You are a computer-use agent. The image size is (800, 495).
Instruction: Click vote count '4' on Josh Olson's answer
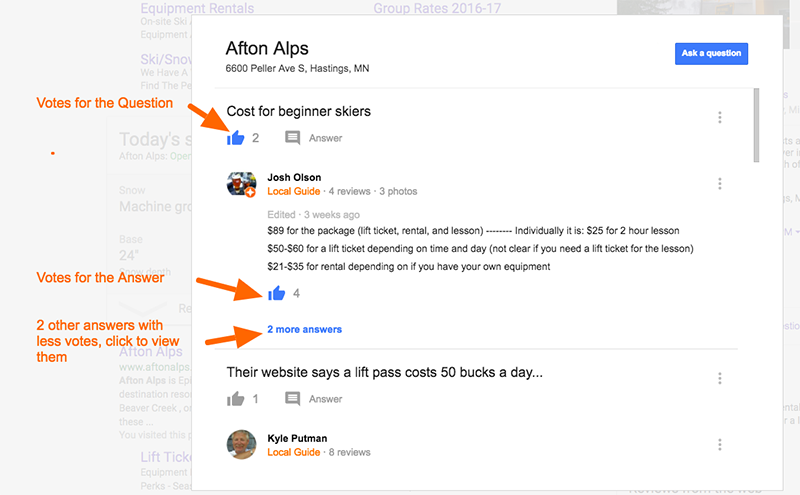(296, 293)
